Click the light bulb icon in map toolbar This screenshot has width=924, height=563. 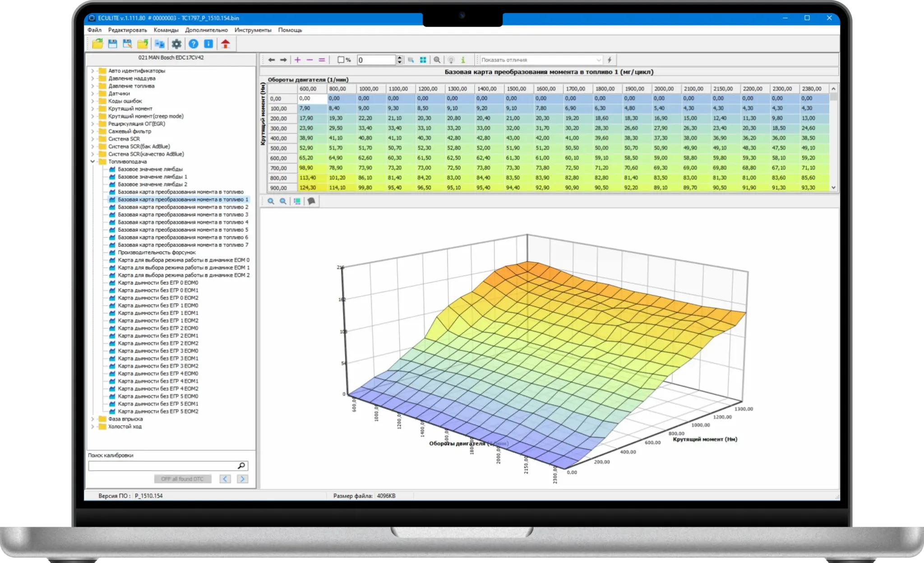[x=451, y=60]
